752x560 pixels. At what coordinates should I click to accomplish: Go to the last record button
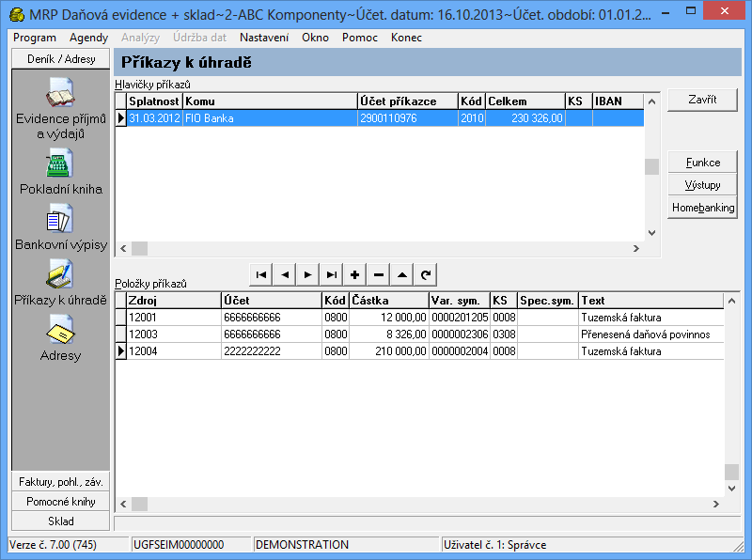coord(331,274)
